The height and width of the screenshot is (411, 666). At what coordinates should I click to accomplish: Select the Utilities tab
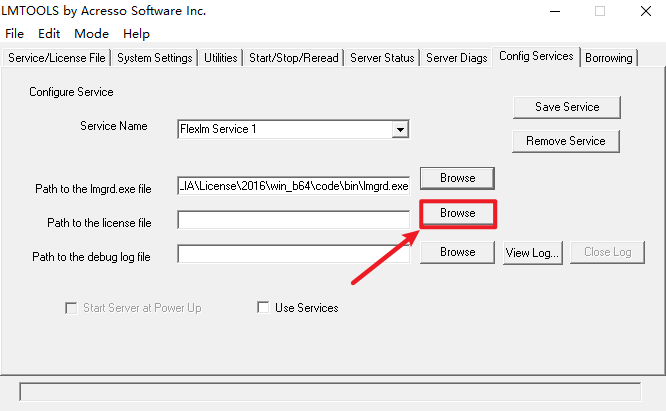[221, 58]
